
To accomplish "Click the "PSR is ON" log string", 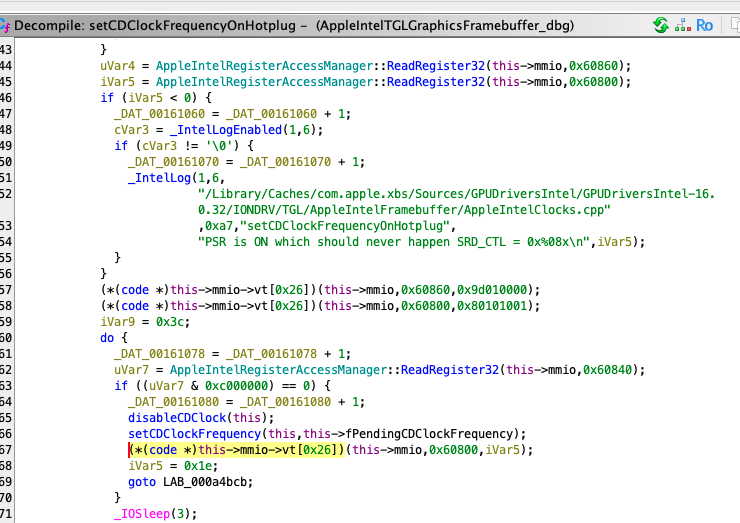I will point(394,242).
